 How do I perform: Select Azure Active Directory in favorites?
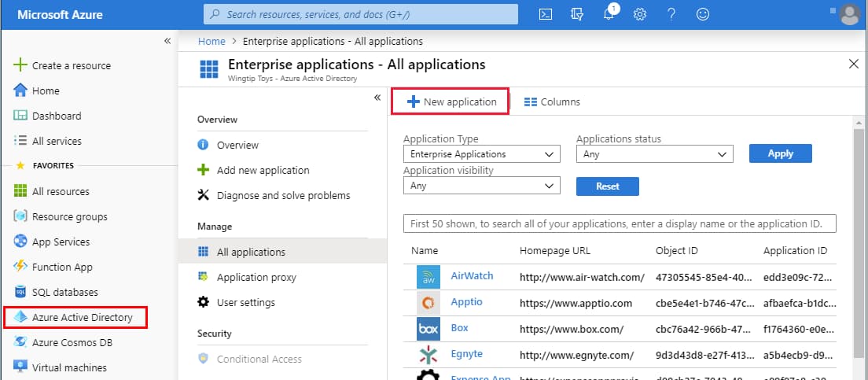82,318
